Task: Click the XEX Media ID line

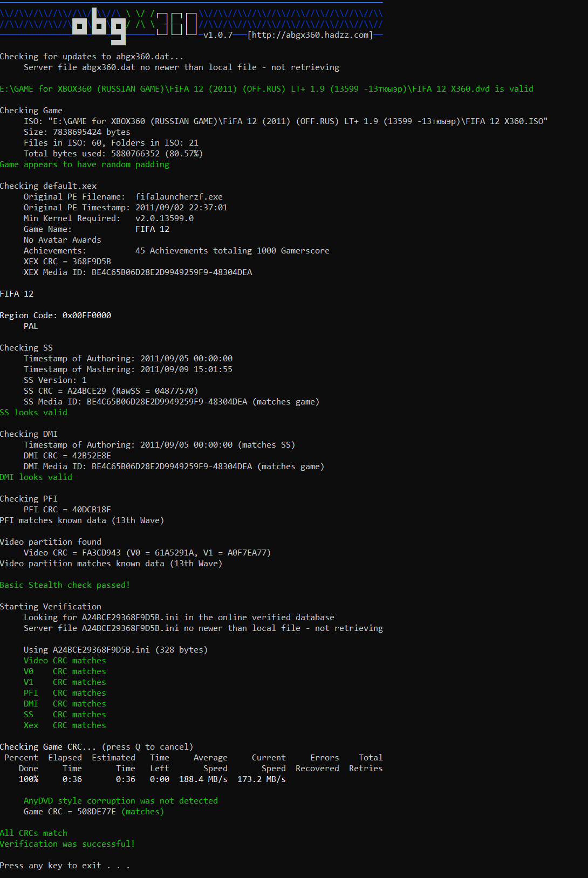Action: pyautogui.click(x=138, y=272)
